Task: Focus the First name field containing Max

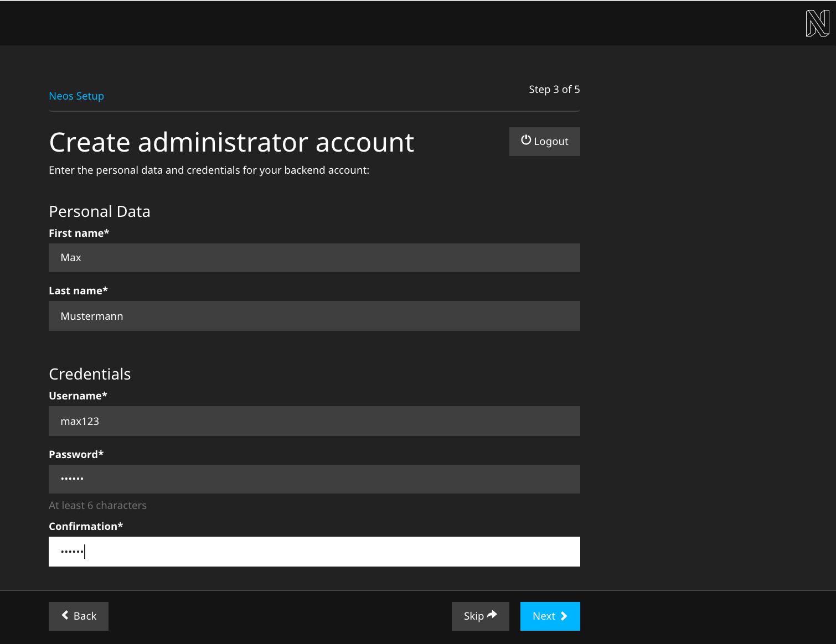Action: pyautogui.click(x=314, y=258)
